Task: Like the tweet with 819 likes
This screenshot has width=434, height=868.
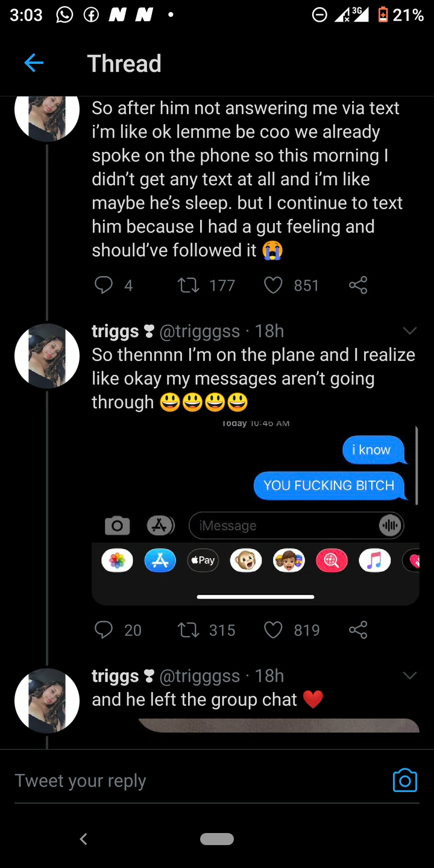Action: pos(274,630)
